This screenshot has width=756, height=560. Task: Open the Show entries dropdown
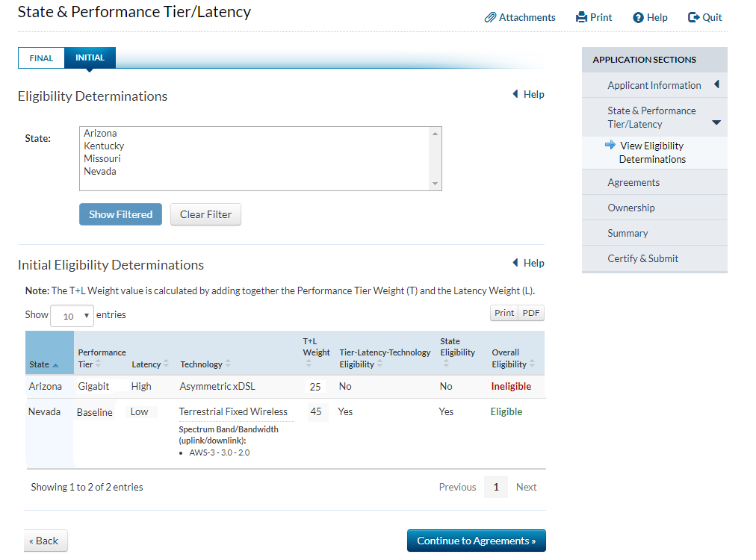[72, 315]
